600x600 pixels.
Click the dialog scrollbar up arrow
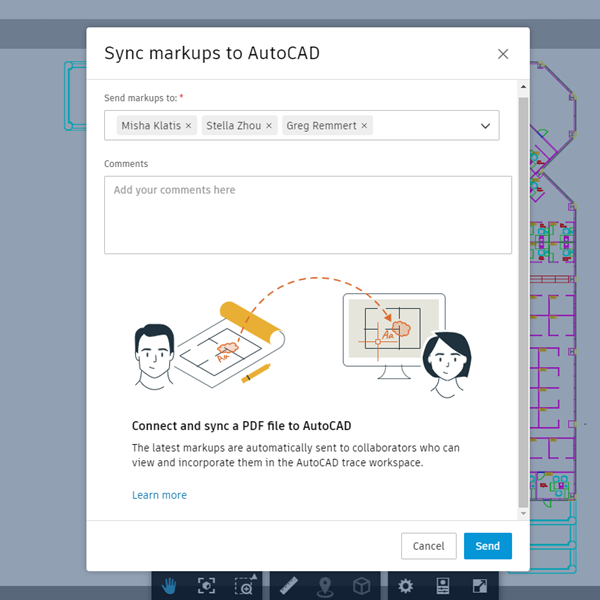pyautogui.click(x=523, y=87)
